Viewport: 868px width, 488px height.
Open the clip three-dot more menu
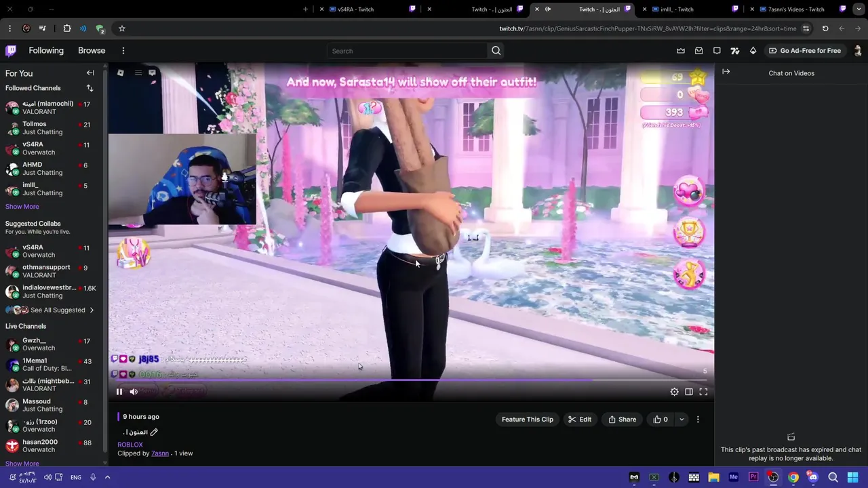[698, 420]
